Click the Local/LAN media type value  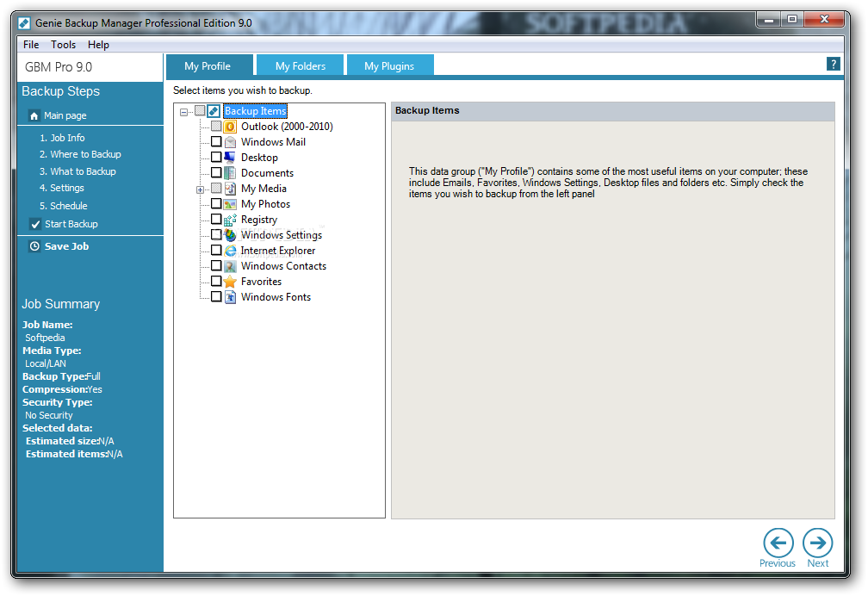46,363
